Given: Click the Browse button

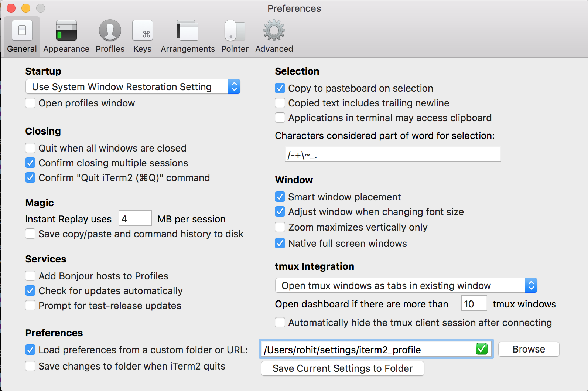Looking at the screenshot, I should click(529, 349).
